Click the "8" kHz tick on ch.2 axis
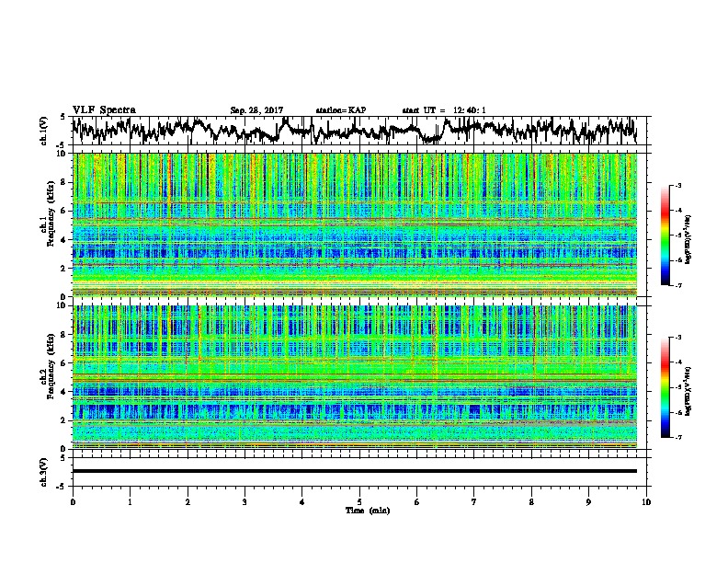Viewport: 728px width, 563px height. point(64,335)
